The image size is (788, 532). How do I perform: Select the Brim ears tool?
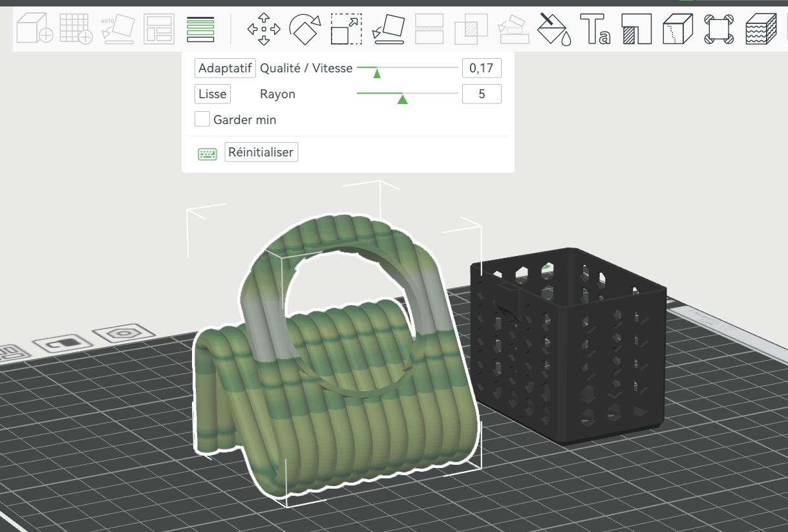pyautogui.click(x=719, y=29)
